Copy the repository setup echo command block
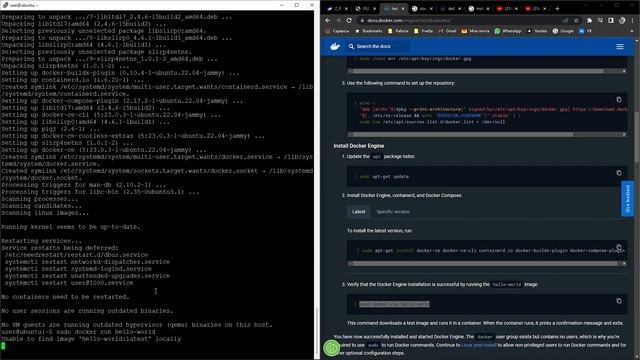This screenshot has width=640, height=360. tap(619, 100)
